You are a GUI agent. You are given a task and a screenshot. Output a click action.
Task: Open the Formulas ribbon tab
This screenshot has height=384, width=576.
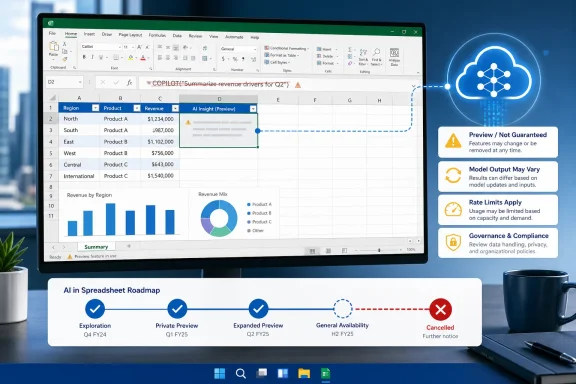click(x=157, y=35)
